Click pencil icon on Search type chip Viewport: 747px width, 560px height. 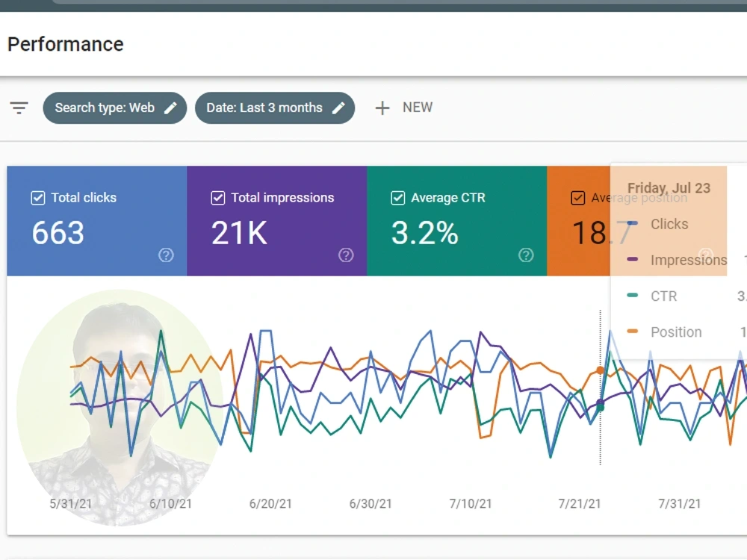170,108
